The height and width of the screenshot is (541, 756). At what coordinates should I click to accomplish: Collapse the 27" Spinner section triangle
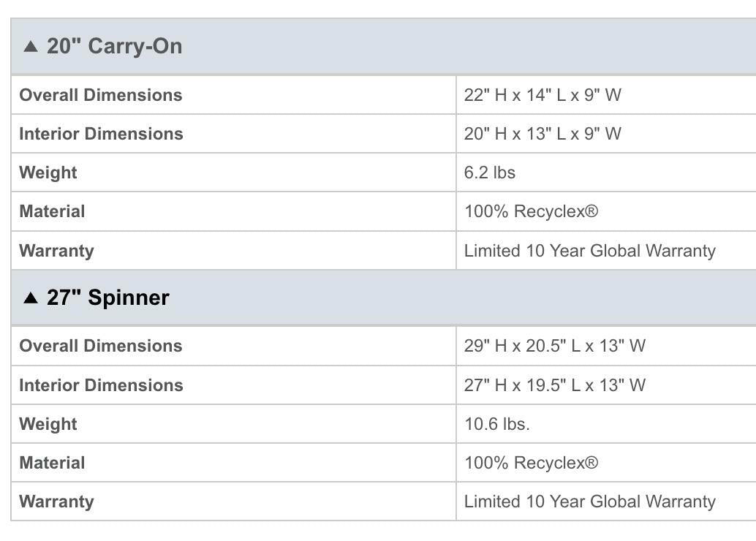[31, 298]
